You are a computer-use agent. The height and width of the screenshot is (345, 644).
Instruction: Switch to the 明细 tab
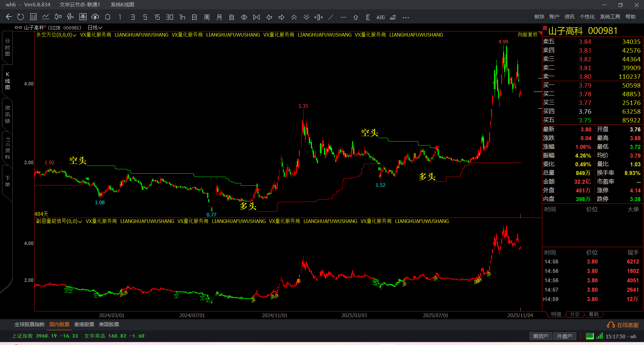click(x=556, y=314)
